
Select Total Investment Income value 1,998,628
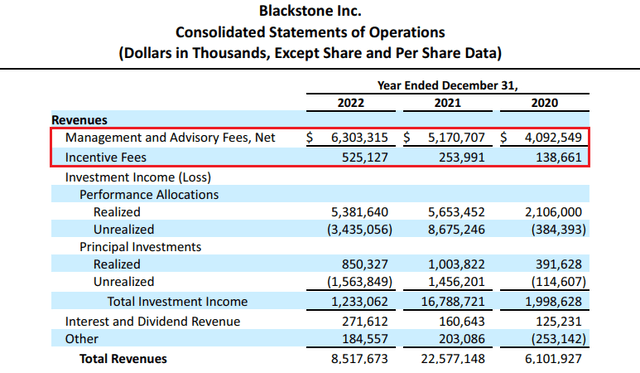pos(553,302)
